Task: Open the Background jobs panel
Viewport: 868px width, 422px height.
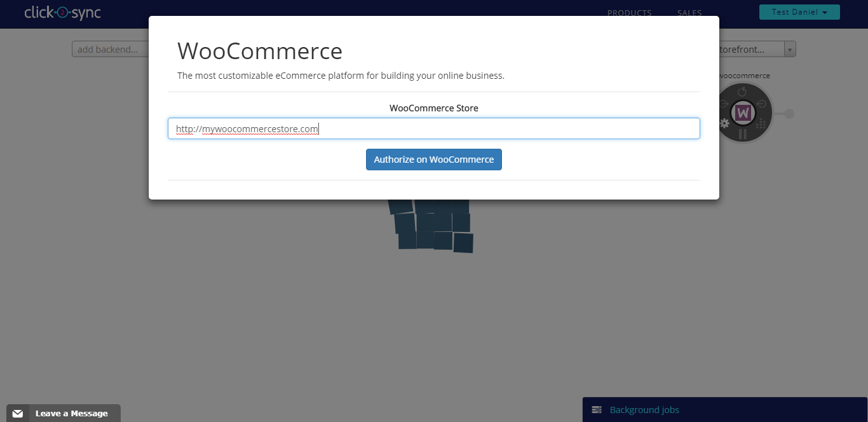Action: 725,410
